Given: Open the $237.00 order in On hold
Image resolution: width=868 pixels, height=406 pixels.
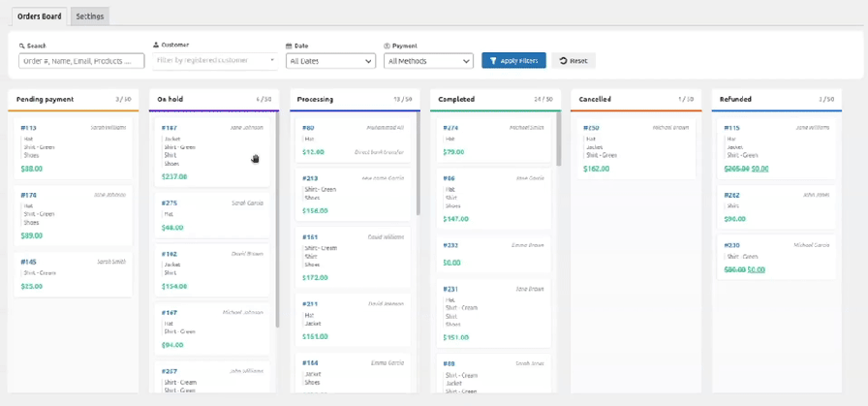Looking at the screenshot, I should point(212,152).
